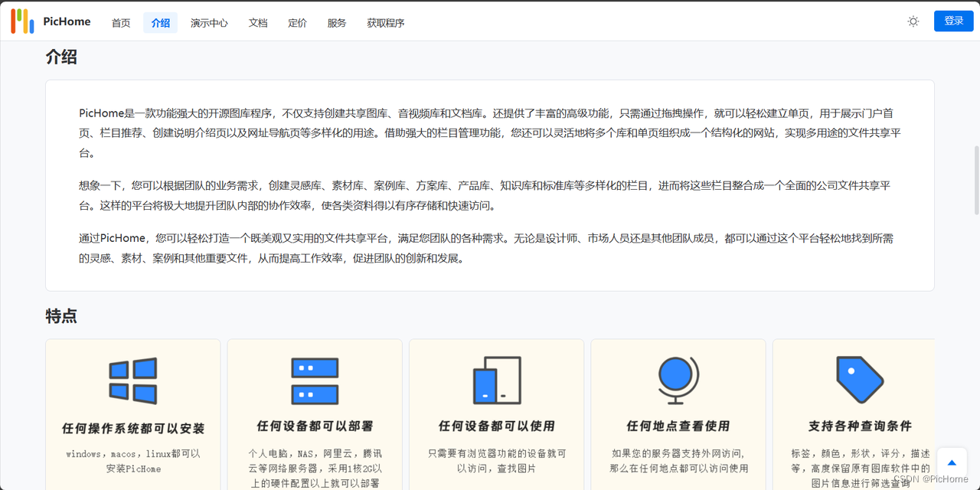The image size is (980, 490).
Task: Click the 任何操作系统都可以安装 card title
Action: pyautogui.click(x=133, y=429)
